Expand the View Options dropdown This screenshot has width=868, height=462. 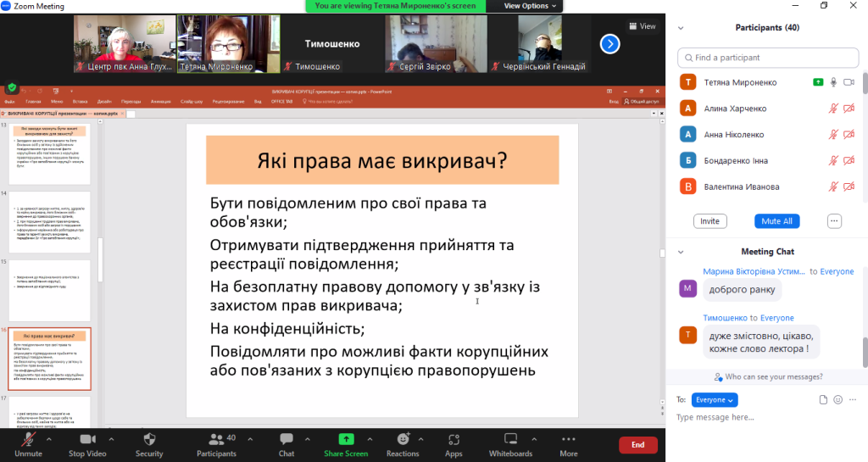[x=531, y=6]
